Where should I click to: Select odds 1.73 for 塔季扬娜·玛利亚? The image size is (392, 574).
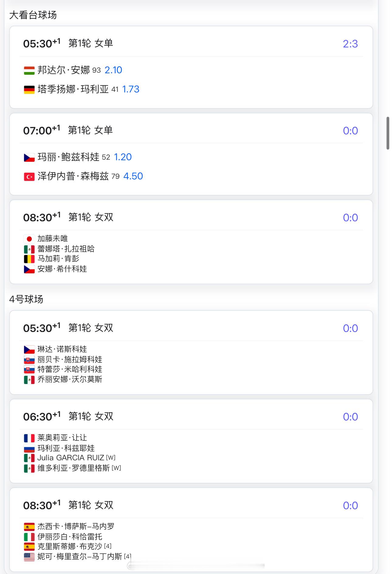coord(131,89)
